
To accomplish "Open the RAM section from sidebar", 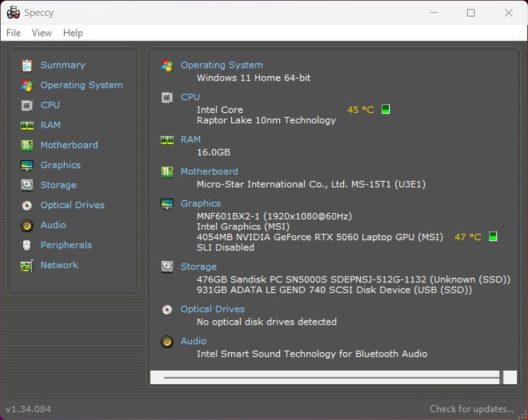I will (x=51, y=125).
